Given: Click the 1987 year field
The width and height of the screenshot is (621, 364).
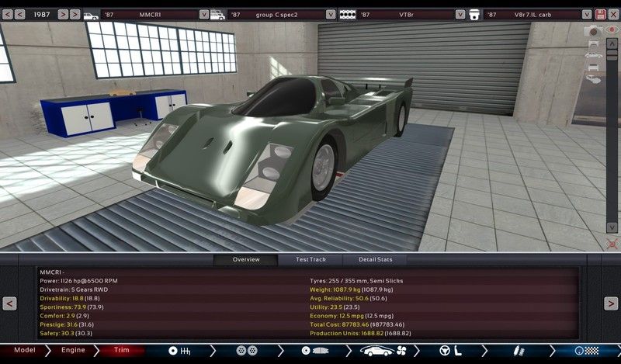Looking at the screenshot, I should pos(42,15).
